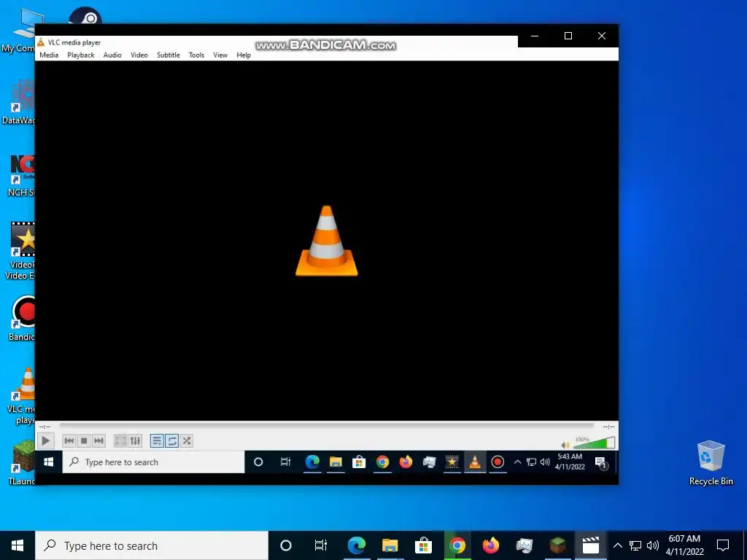747x560 pixels.
Task: Open the Video menu
Action: [139, 55]
